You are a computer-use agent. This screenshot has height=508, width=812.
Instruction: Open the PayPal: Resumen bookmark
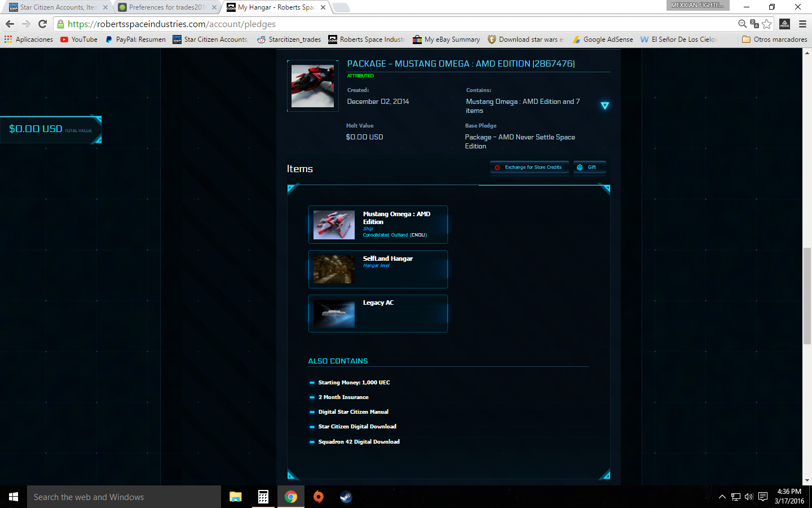click(x=135, y=40)
